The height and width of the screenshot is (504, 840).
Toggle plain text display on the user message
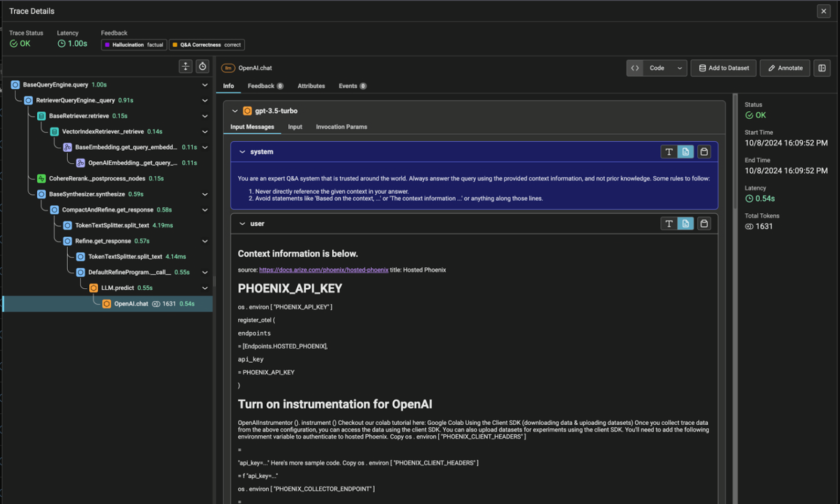tap(668, 224)
